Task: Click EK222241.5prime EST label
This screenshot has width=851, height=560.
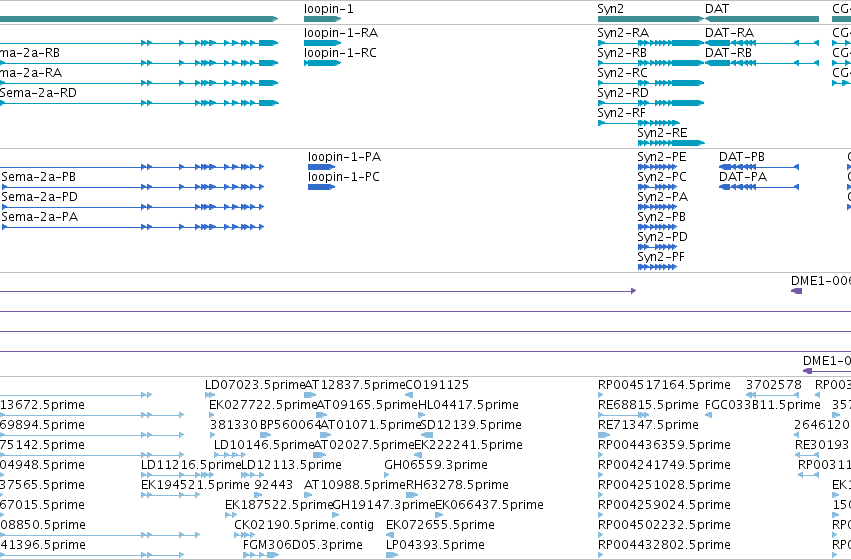Action: (468, 445)
